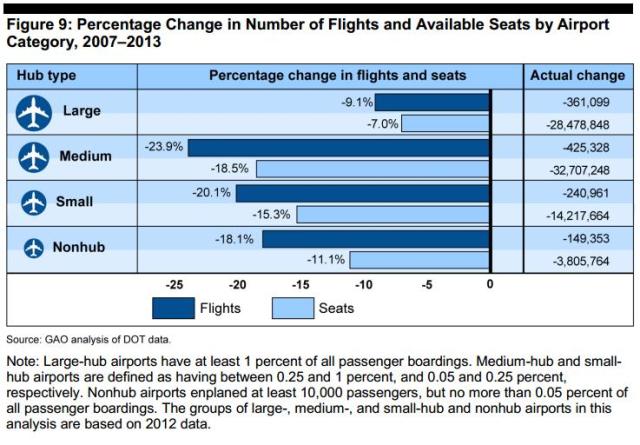Click the -23.9% data label
The image size is (640, 445).
pyautogui.click(x=165, y=147)
